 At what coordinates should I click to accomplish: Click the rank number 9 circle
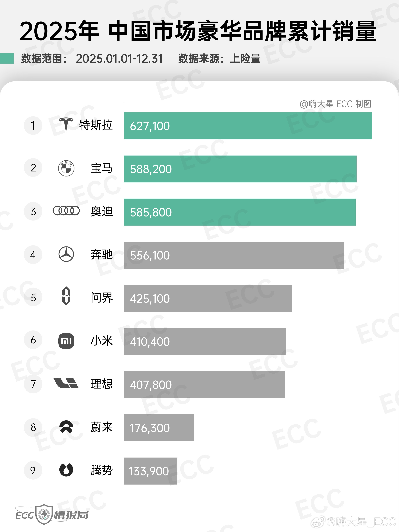(33, 470)
